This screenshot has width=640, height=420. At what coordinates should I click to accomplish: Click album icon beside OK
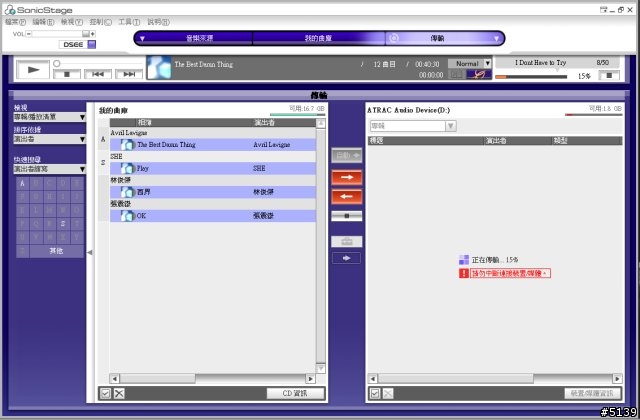click(x=128, y=216)
